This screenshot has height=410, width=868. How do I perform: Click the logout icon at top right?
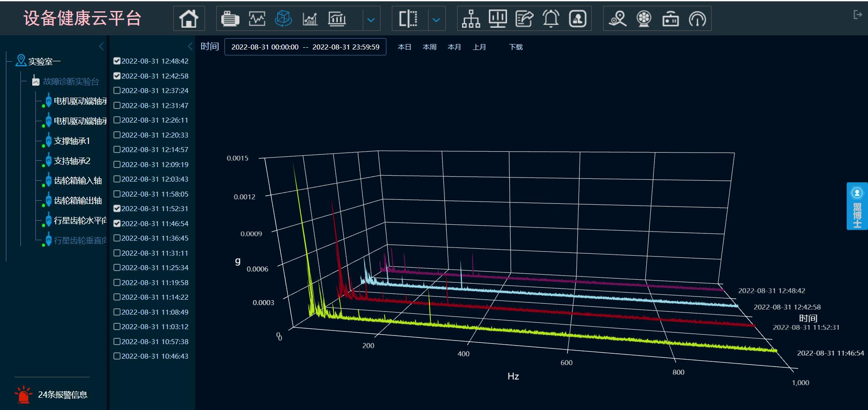(857, 15)
